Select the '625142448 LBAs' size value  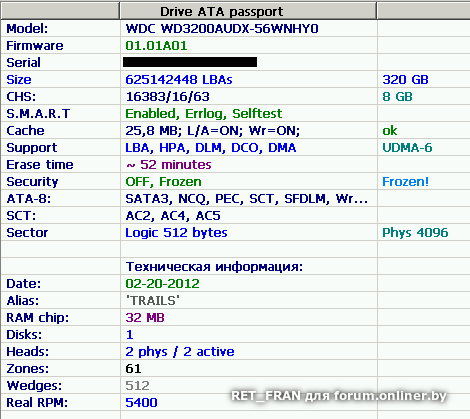point(179,80)
